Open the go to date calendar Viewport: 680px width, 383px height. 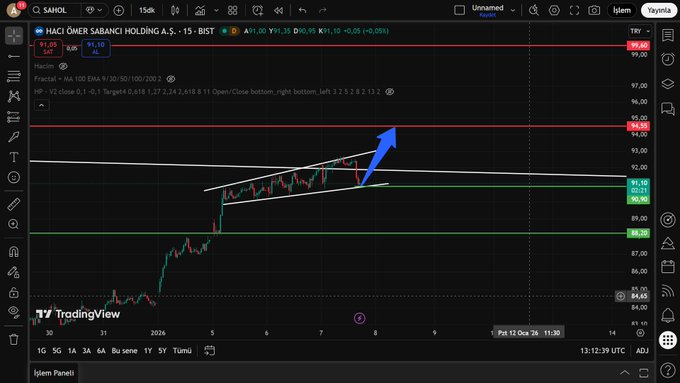[209, 350]
